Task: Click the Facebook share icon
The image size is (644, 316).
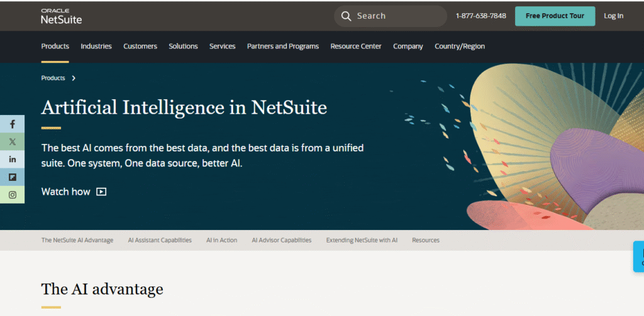Action: [12, 124]
